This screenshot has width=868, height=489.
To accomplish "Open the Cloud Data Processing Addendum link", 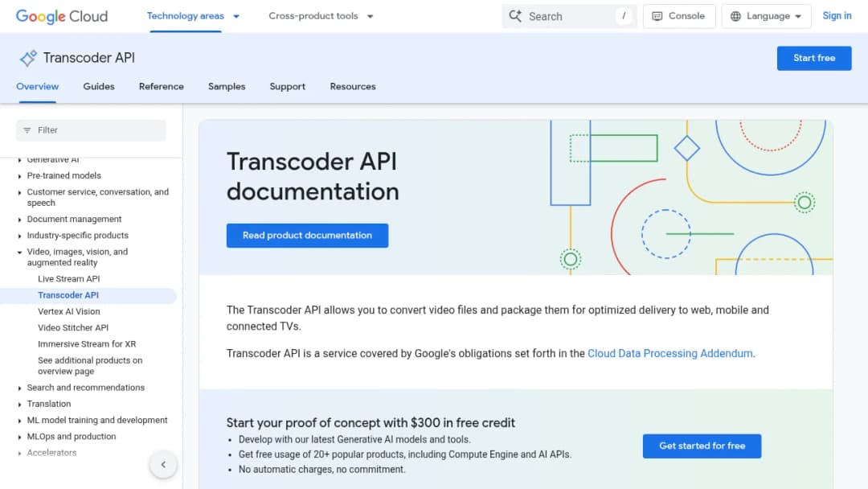I will click(669, 353).
